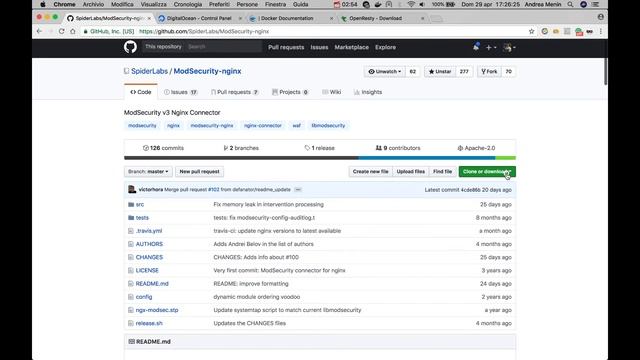Open the user avatar menu
The height and width of the screenshot is (360, 640).
(509, 48)
